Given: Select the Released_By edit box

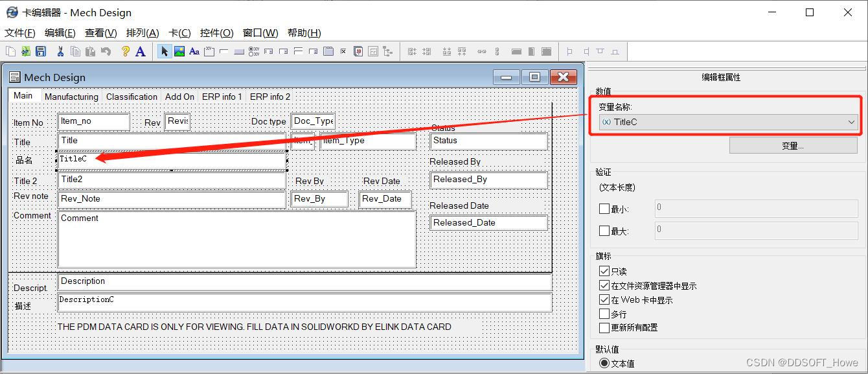Looking at the screenshot, I should click(x=489, y=180).
